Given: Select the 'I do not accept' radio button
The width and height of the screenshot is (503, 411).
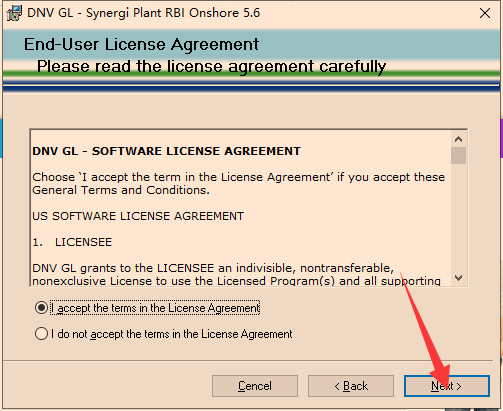Looking at the screenshot, I should 41,334.
